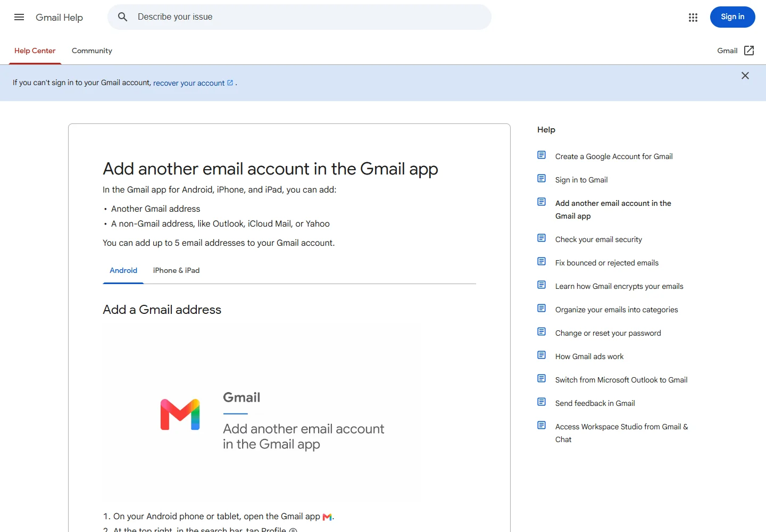Open Create a Google Account for Gmail article
This screenshot has width=766, height=532.
coord(614,156)
